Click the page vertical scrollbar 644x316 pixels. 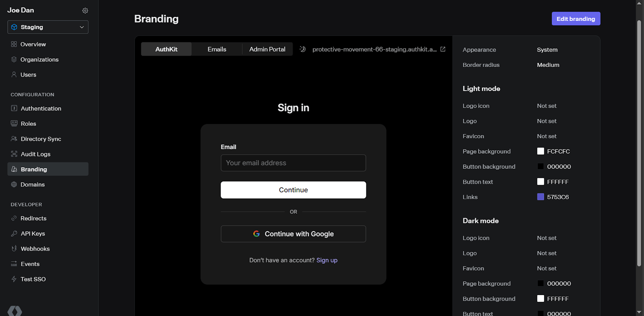pyautogui.click(x=639, y=143)
